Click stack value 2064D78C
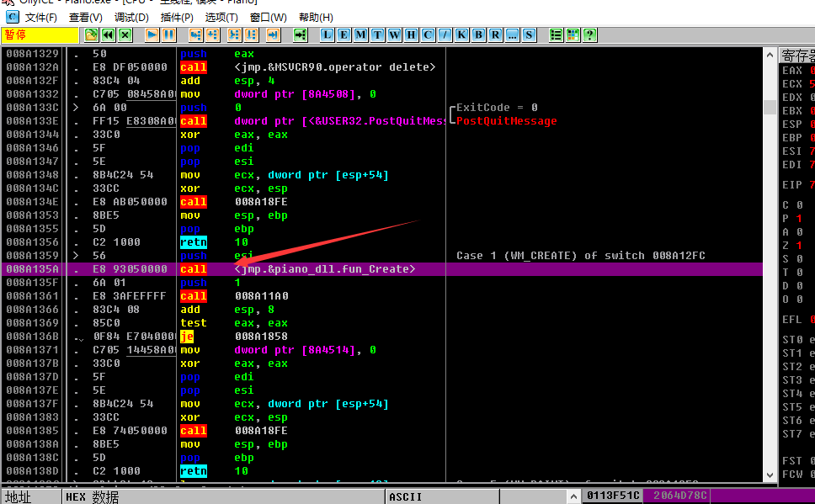 pos(679,496)
